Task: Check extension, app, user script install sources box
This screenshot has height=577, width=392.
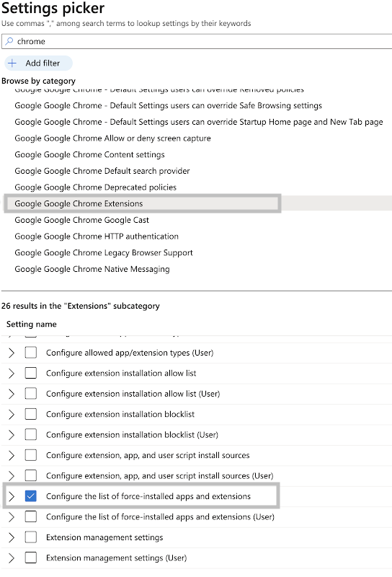Action: coord(31,455)
